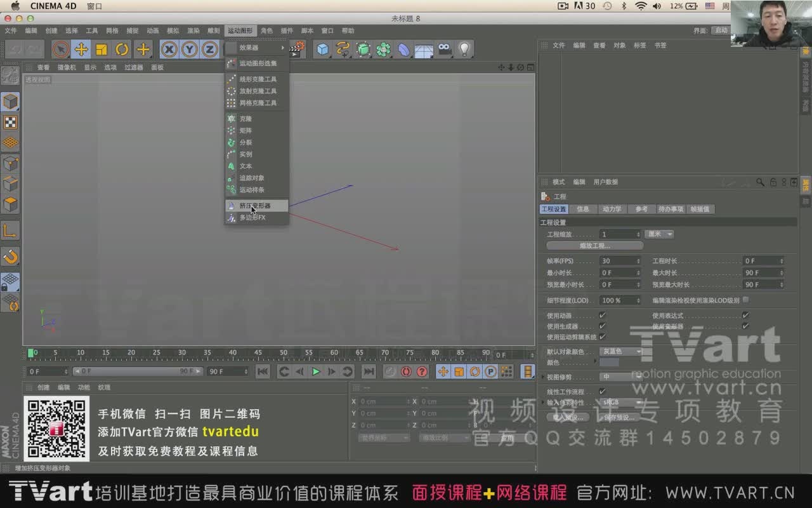Toggle 使用运动剪辑系统 checkbox
This screenshot has height=508, width=812.
pyautogui.click(x=602, y=337)
